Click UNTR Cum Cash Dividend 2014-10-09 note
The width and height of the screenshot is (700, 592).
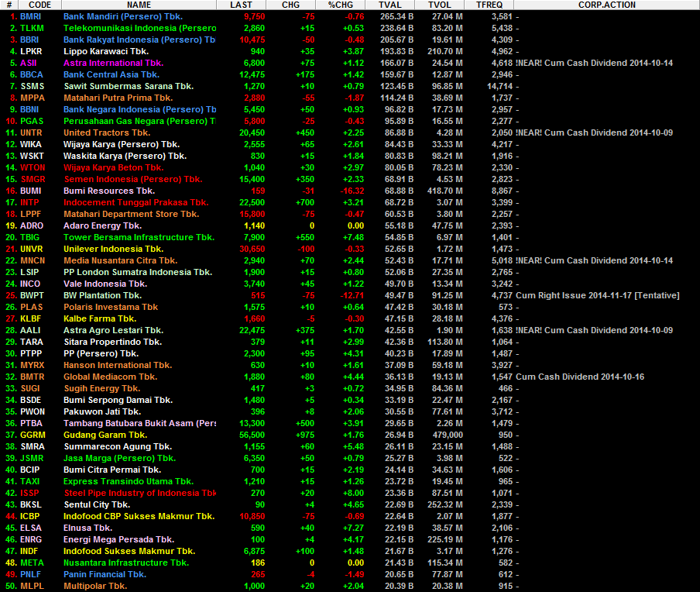pos(594,133)
